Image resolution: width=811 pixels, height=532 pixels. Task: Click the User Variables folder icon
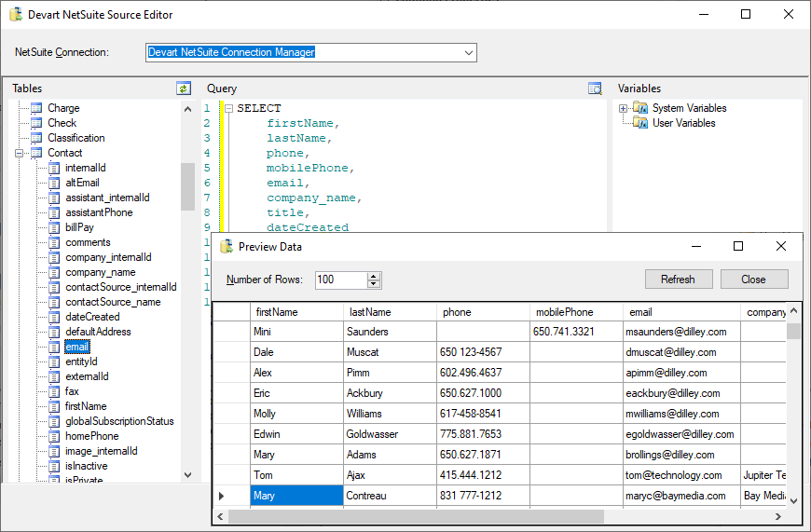pyautogui.click(x=639, y=123)
